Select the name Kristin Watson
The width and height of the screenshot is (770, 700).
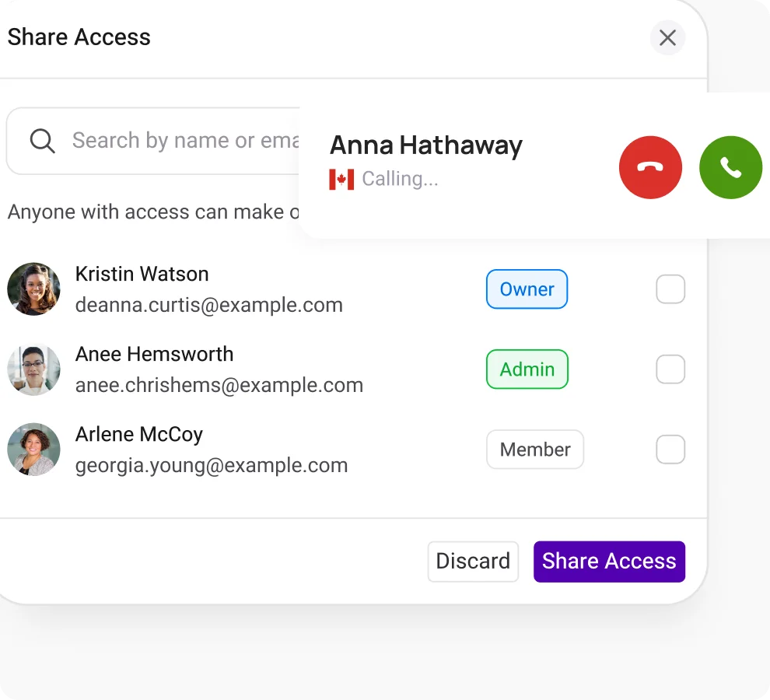click(142, 274)
